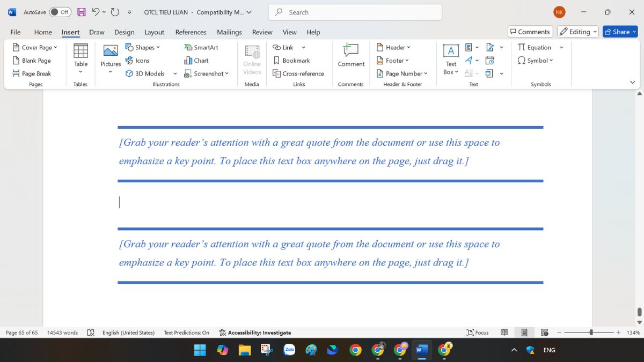Click the 134% zoom level
644x362 pixels.
click(x=633, y=333)
